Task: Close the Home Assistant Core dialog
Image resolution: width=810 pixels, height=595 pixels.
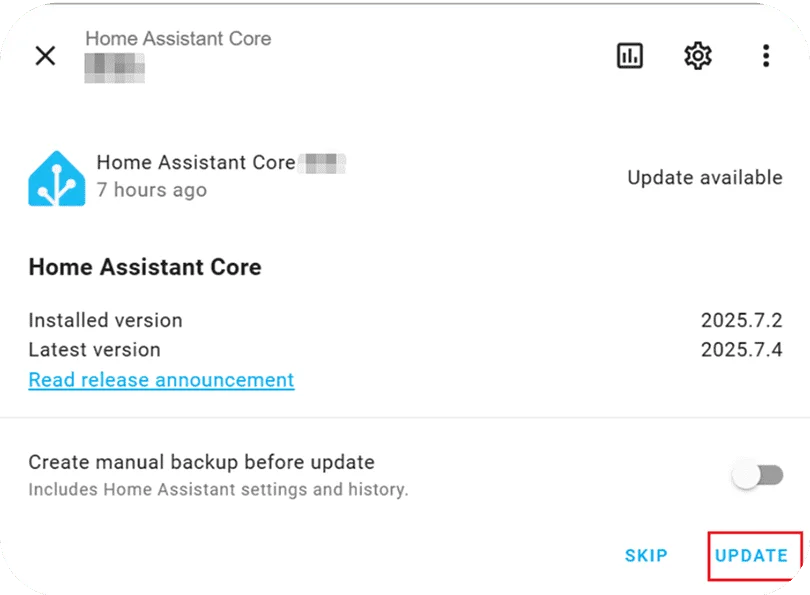Action: [45, 56]
